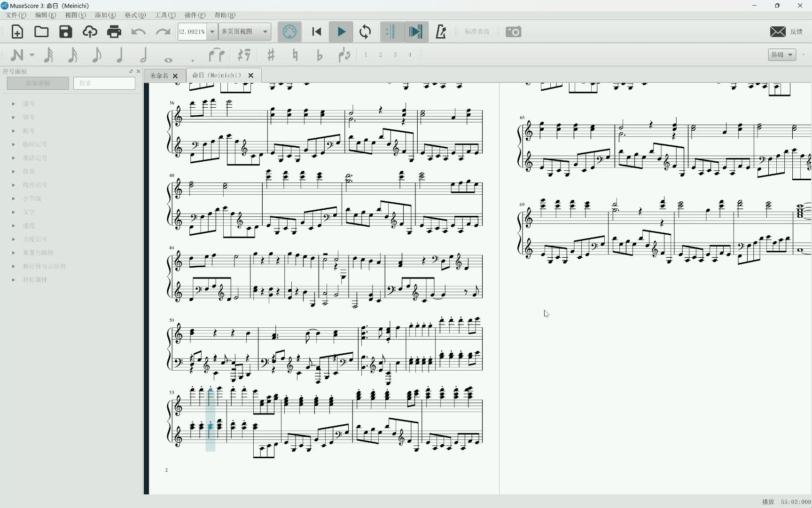Click 添加面板 button
The width and height of the screenshot is (812, 508).
pyautogui.click(x=38, y=83)
